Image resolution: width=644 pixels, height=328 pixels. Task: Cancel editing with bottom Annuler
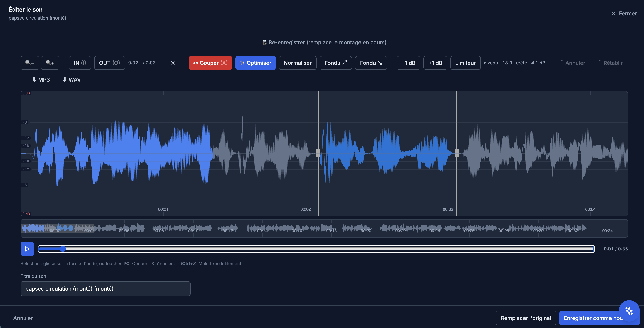pyautogui.click(x=23, y=318)
